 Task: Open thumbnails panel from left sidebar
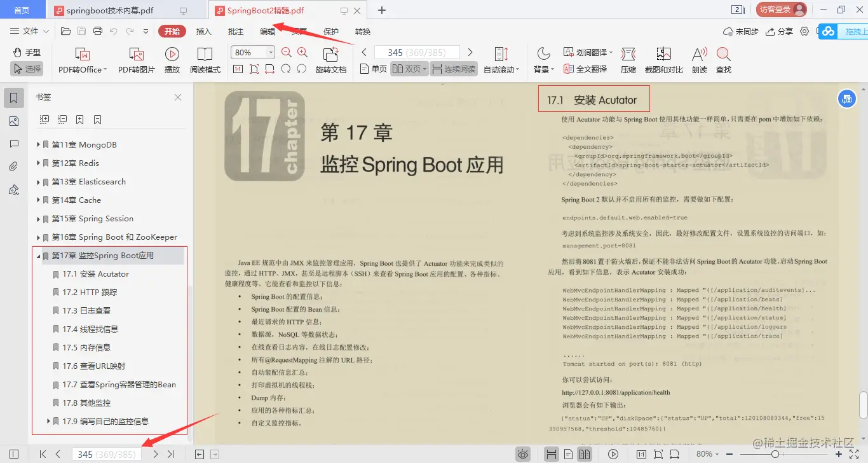coord(14,121)
